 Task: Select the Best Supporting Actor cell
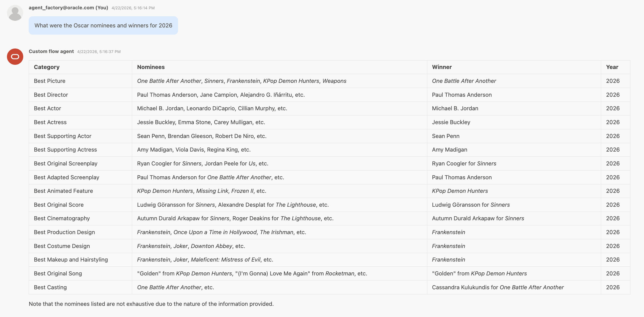(x=80, y=136)
